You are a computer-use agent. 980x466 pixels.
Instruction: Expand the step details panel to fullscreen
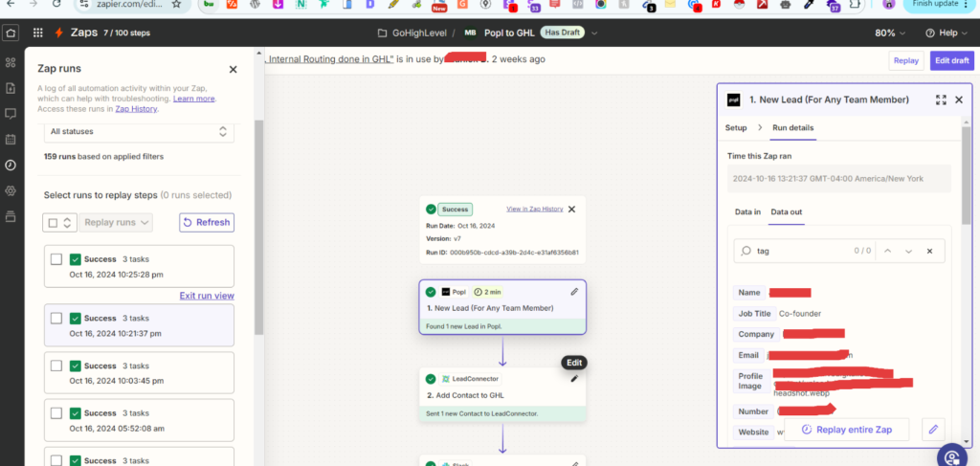[x=941, y=100]
